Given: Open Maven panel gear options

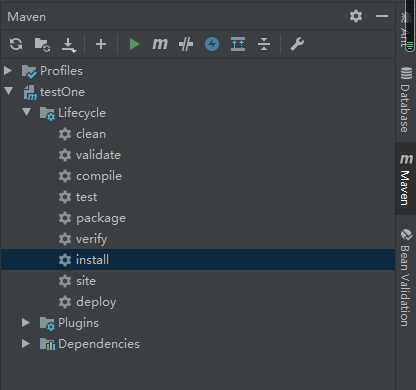Looking at the screenshot, I should [356, 16].
